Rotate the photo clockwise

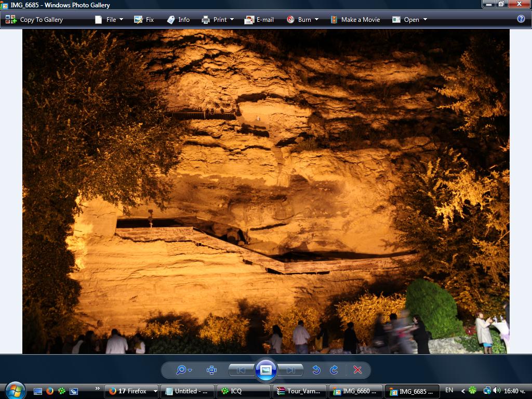click(x=334, y=370)
